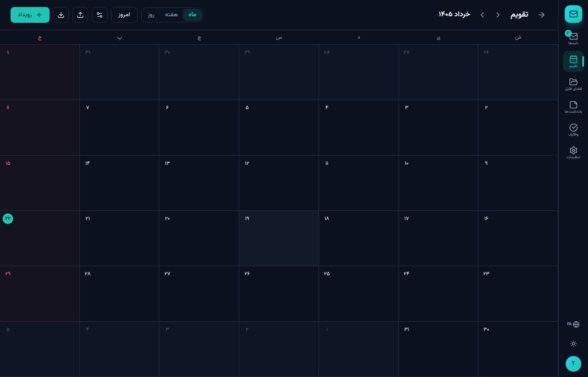Click the ش Saturday column header
This screenshot has height=377, width=588.
click(518, 37)
